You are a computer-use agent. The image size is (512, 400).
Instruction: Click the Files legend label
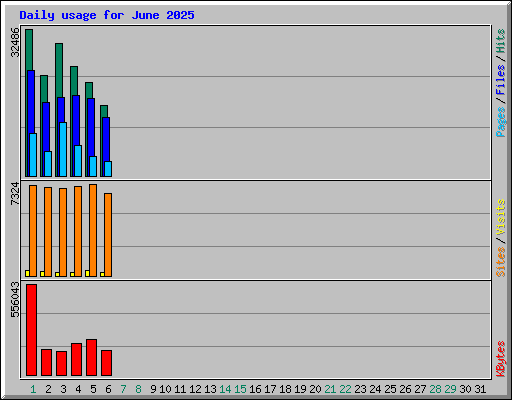[501, 79]
